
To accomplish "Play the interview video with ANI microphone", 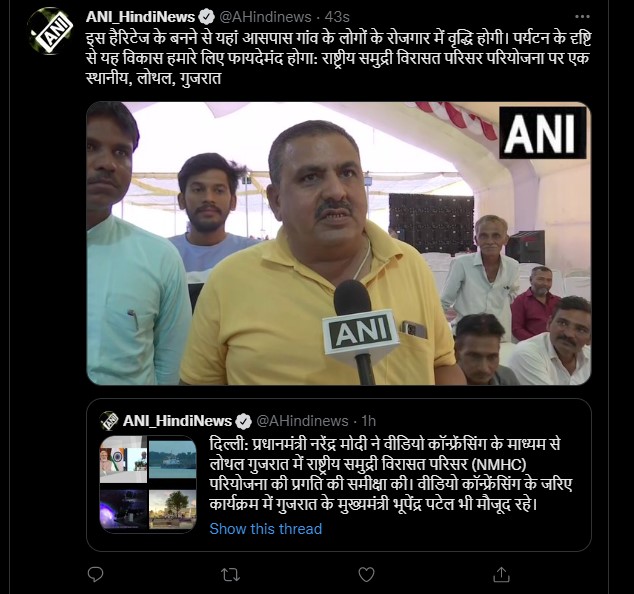I will coord(339,243).
